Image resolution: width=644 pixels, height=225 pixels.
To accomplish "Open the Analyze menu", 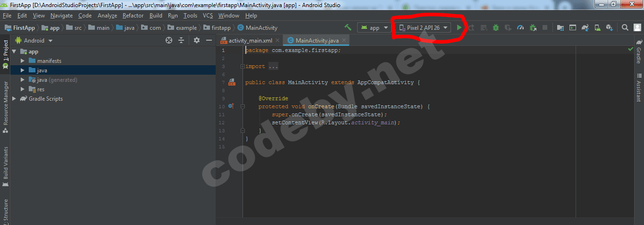I will (x=107, y=16).
